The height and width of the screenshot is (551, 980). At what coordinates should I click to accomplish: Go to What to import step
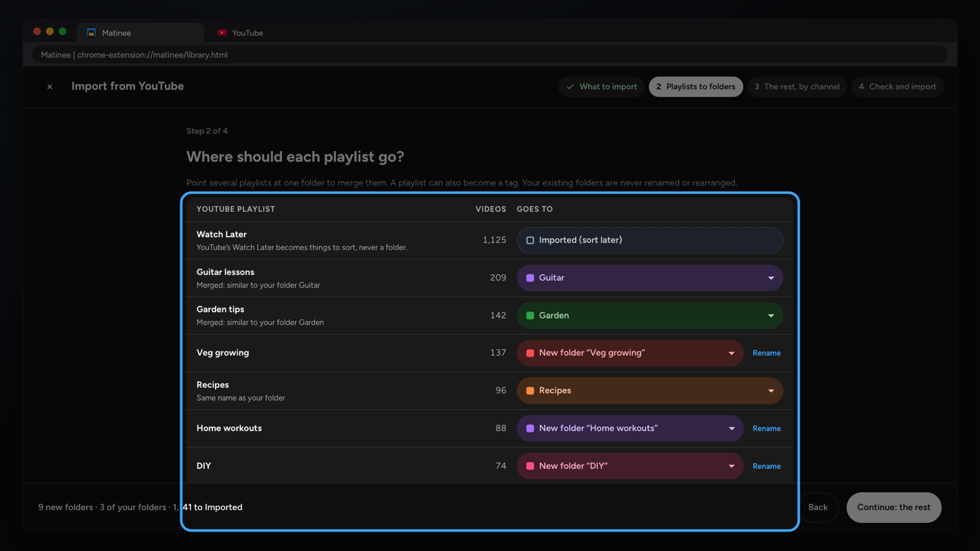tap(601, 87)
